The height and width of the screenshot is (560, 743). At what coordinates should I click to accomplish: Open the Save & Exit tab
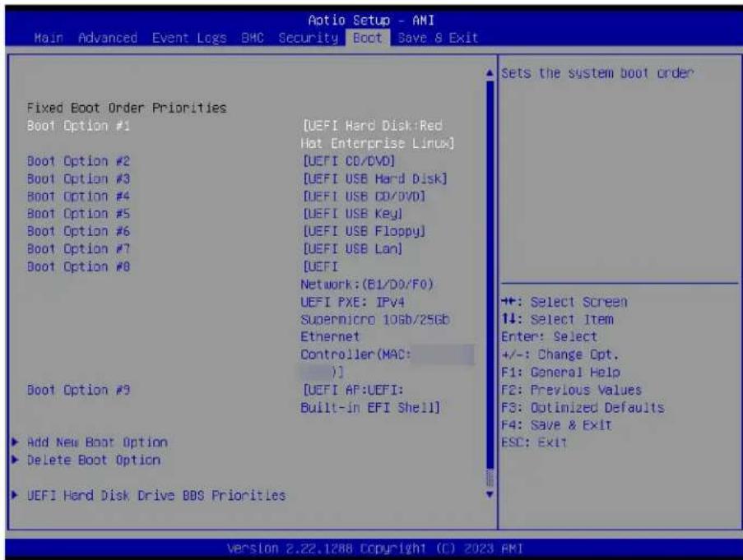438,38
